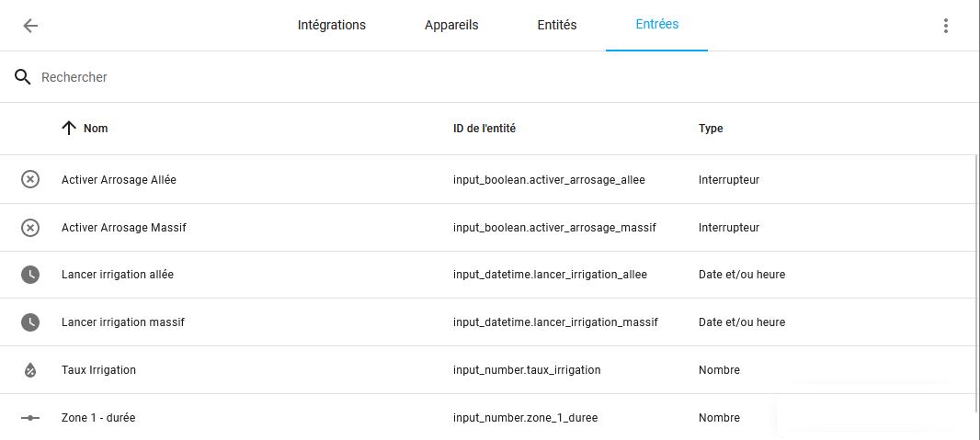Screen dimensions: 980x440
Task: Sort by the Type column header
Action: [711, 128]
